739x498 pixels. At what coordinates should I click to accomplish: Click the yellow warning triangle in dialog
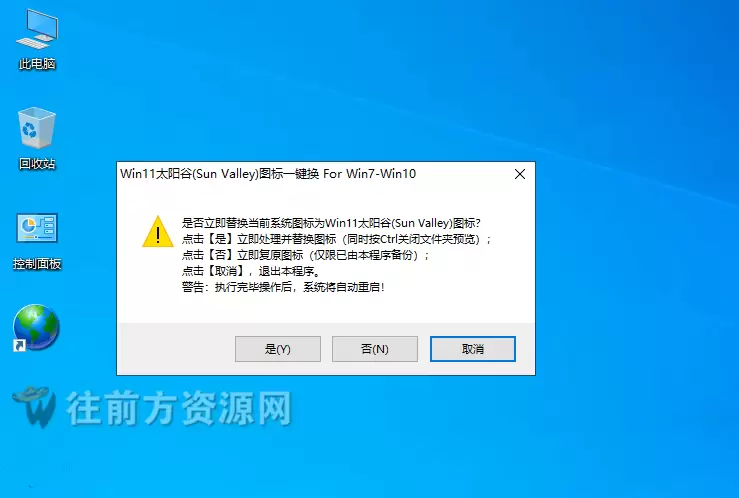158,232
